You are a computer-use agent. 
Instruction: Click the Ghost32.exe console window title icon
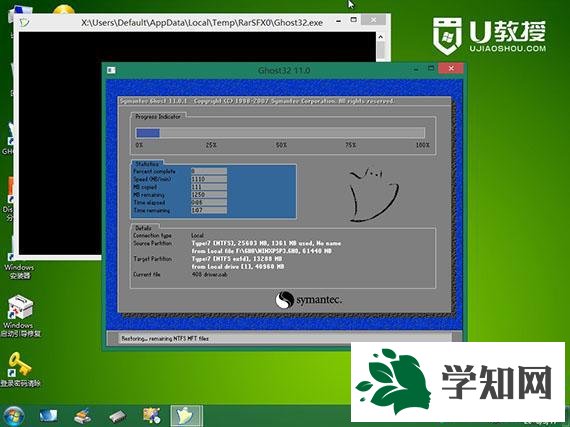[24, 23]
